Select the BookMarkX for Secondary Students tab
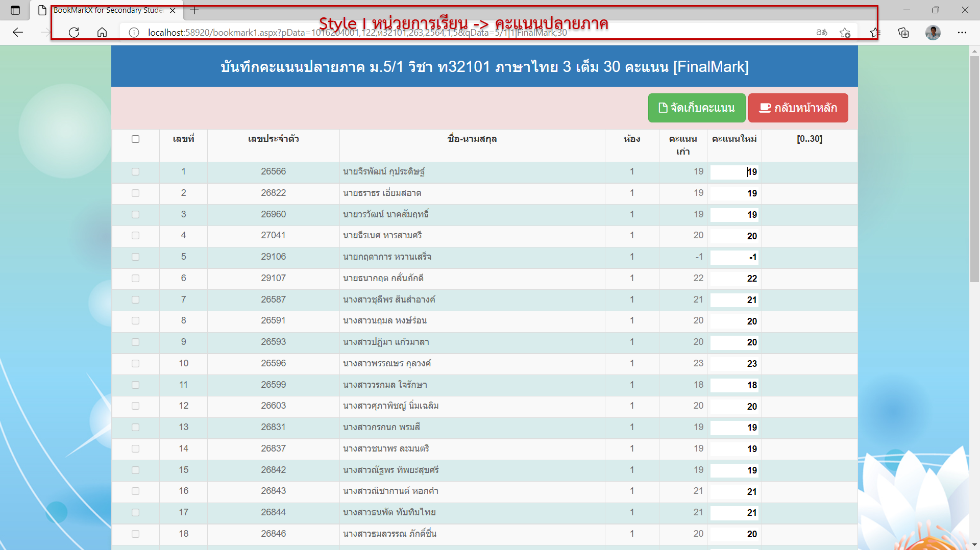Viewport: 980px width, 550px height. [107, 10]
